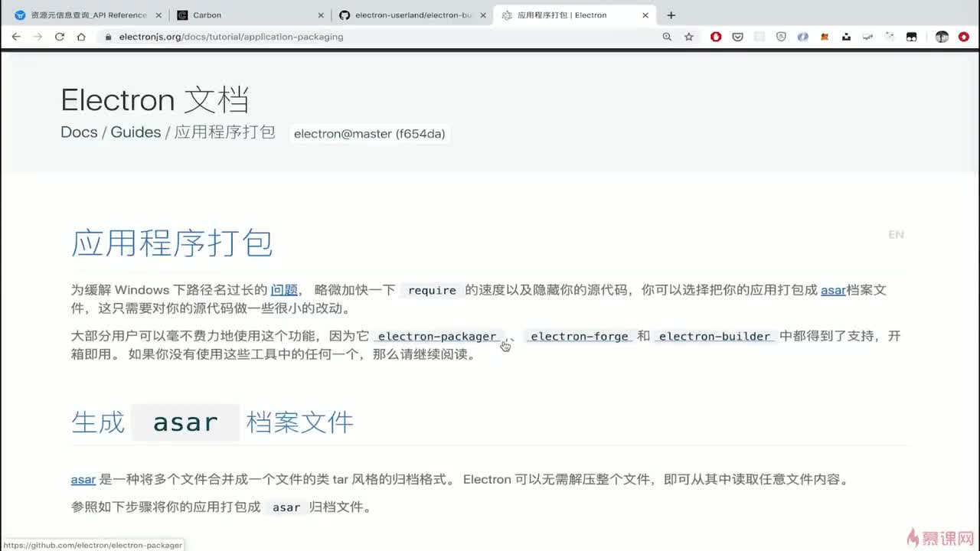
Task: Open the Guides breadcrumb link
Action: coord(136,132)
